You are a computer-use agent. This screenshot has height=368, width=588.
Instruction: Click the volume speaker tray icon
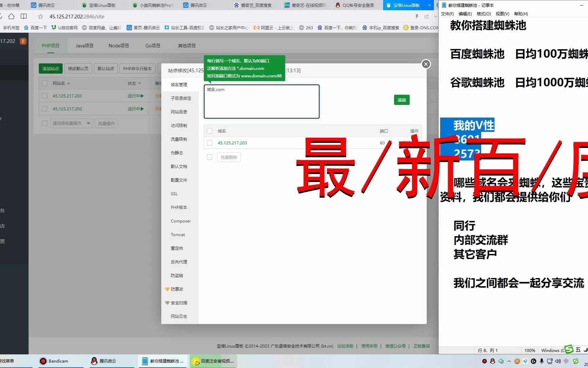click(x=558, y=361)
